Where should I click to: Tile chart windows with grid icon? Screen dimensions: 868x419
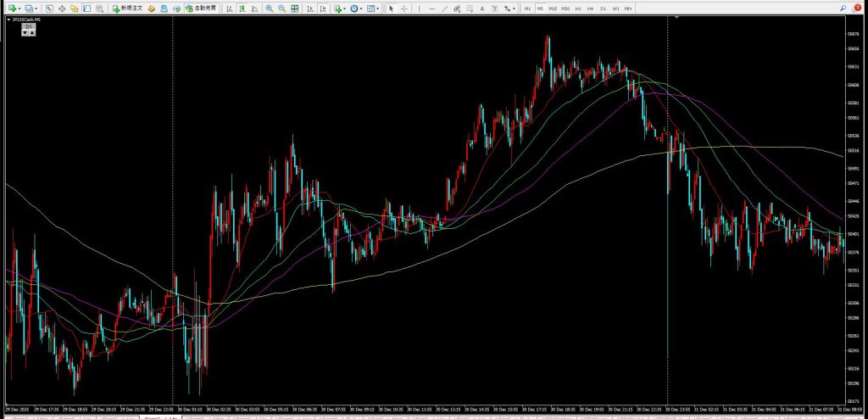pos(295,8)
